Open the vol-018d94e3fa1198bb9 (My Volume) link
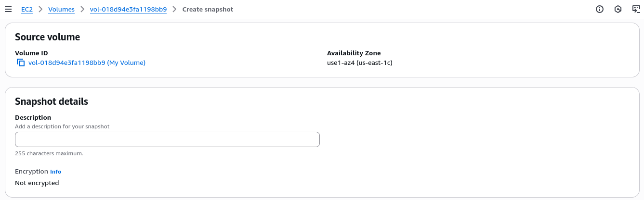This screenshot has height=200, width=644. (87, 63)
